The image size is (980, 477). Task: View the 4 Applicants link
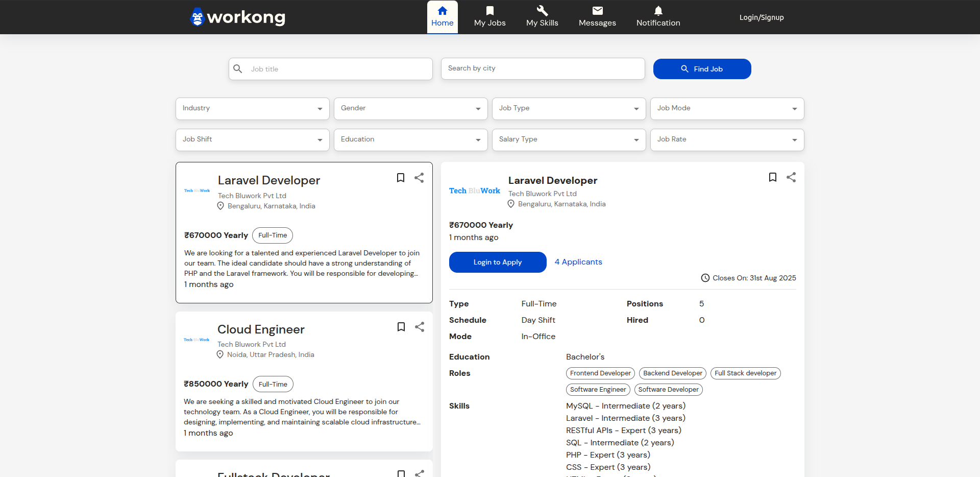(x=578, y=262)
